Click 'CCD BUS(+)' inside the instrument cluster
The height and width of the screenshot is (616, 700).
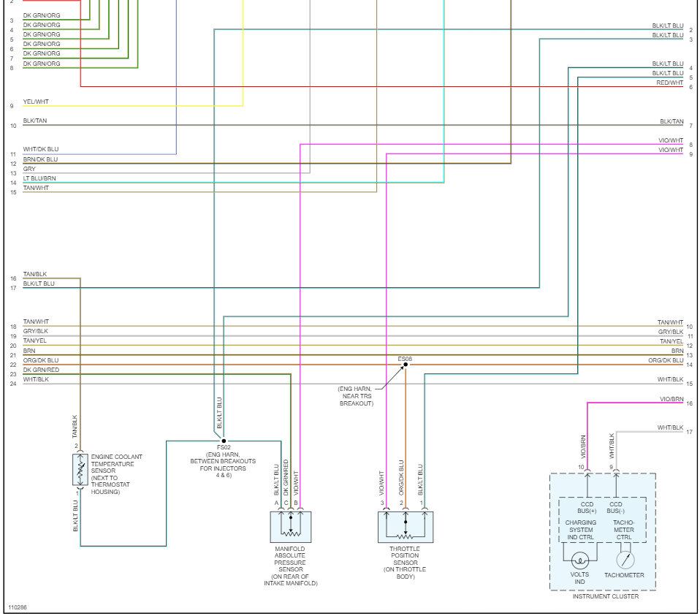coord(587,508)
